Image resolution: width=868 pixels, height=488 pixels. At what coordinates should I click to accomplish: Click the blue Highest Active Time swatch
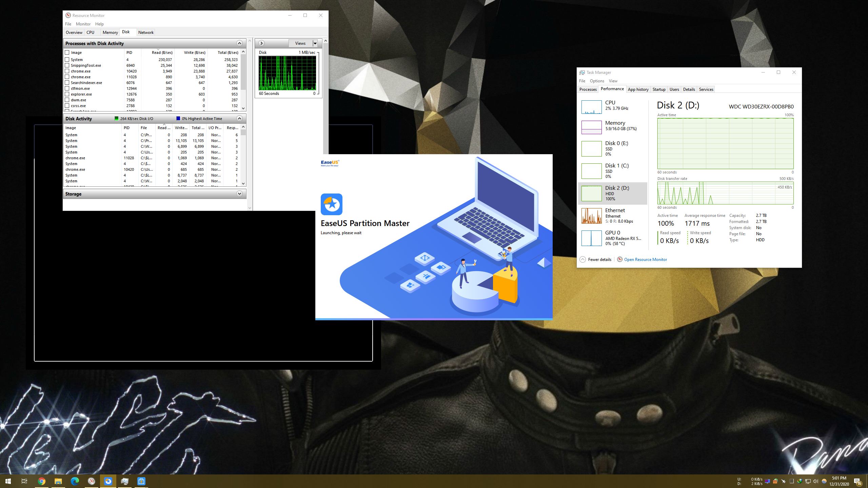click(178, 119)
